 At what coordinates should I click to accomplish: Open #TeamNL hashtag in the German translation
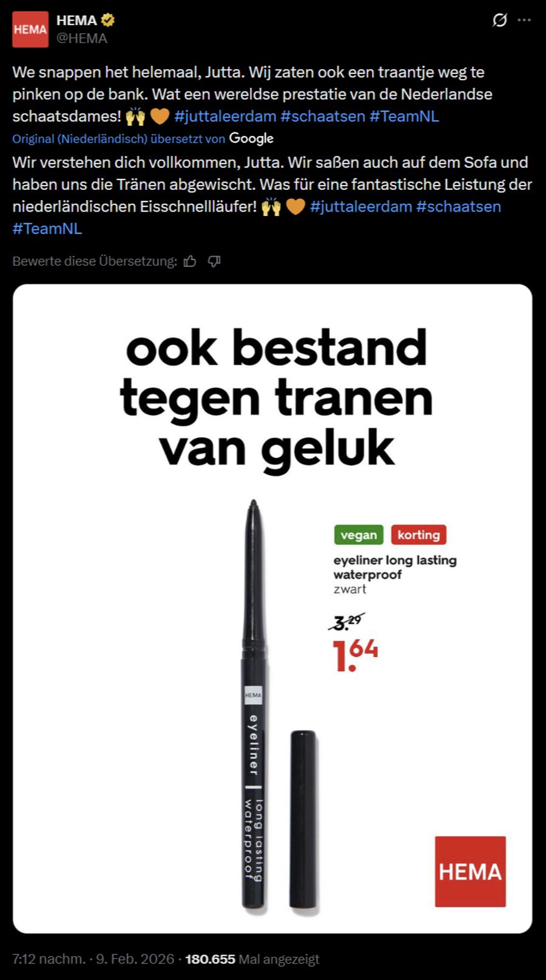click(47, 229)
